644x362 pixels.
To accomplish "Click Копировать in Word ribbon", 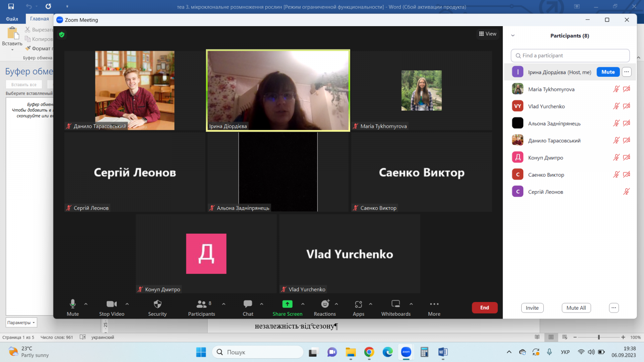I will tap(39, 39).
